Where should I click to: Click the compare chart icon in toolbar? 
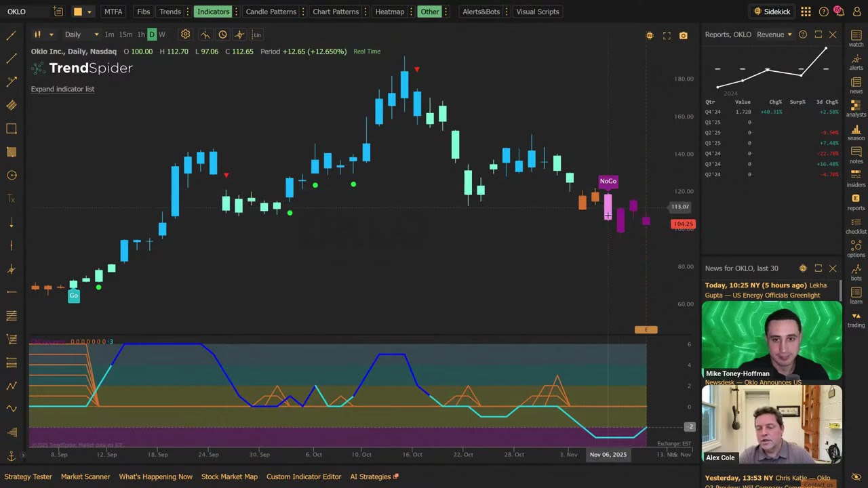point(205,35)
